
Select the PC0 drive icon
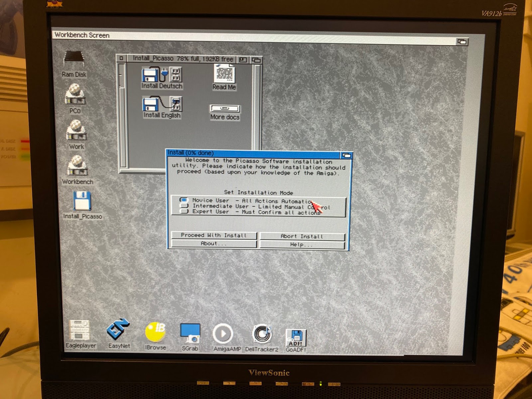pos(75,98)
